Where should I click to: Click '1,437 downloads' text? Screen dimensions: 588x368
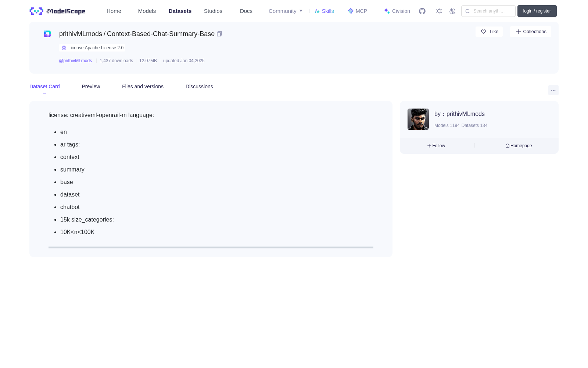tap(116, 61)
